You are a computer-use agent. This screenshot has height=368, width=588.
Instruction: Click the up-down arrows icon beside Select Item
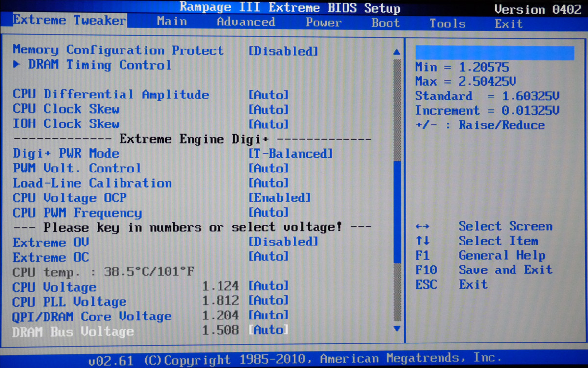[x=422, y=241]
